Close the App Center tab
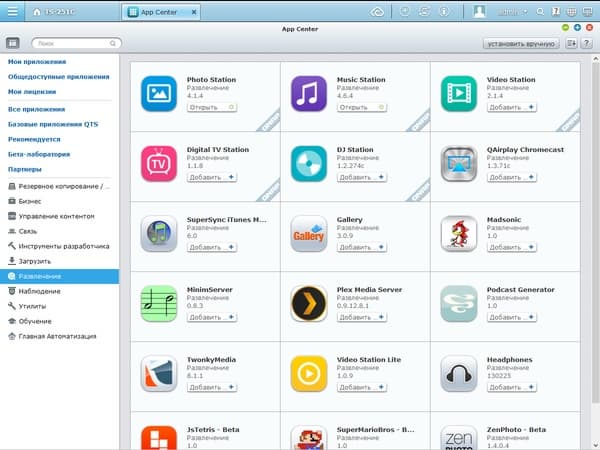This screenshot has height=450, width=600. tap(194, 12)
